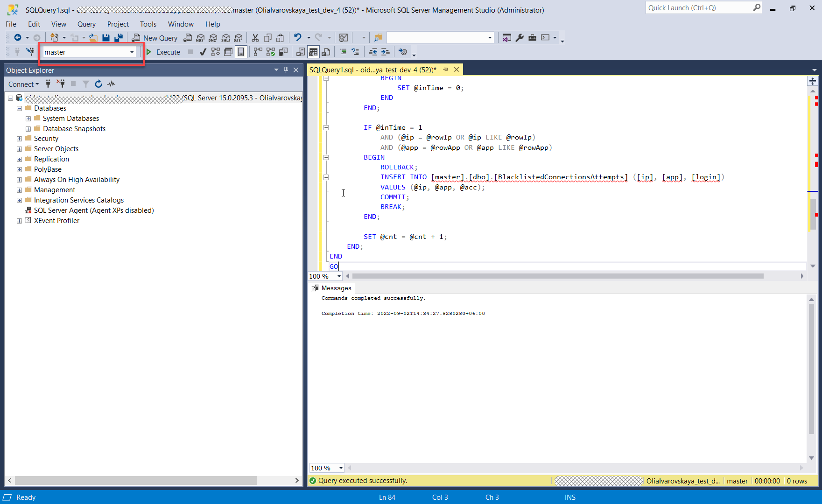Viewport: 822px width, 504px height.
Task: Click Specify Values for Template Parameters icon
Action: tap(403, 52)
